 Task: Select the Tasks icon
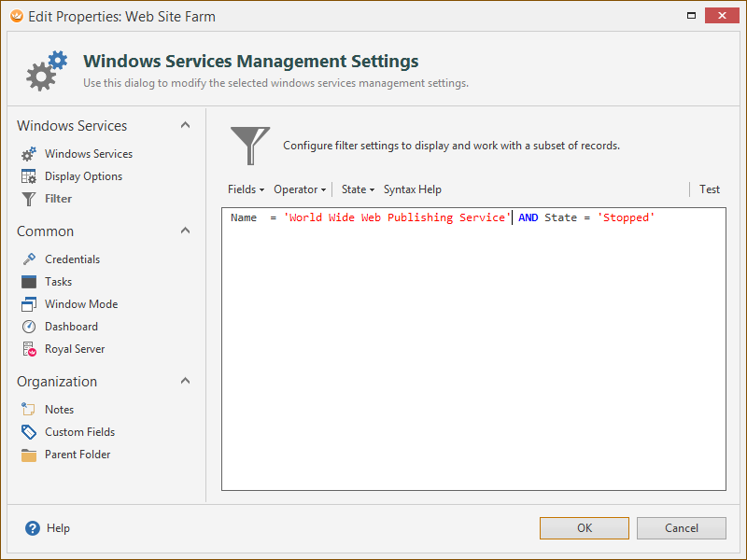29,282
